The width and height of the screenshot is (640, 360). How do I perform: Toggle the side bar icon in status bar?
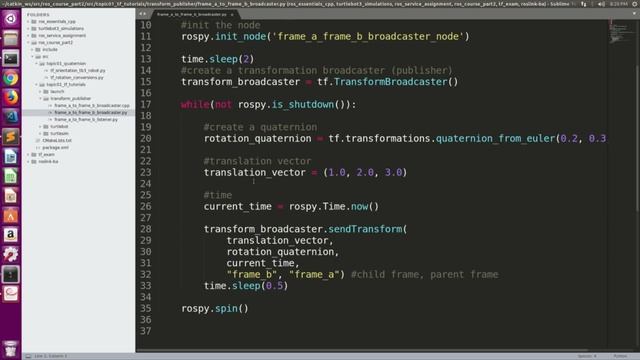[28, 356]
